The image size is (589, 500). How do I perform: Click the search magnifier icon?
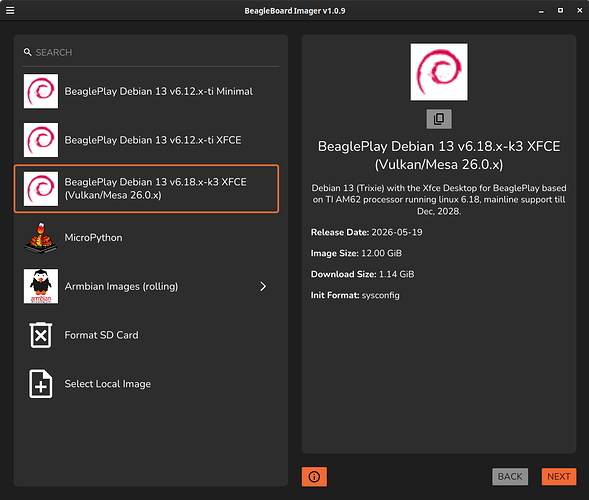pyautogui.click(x=27, y=52)
